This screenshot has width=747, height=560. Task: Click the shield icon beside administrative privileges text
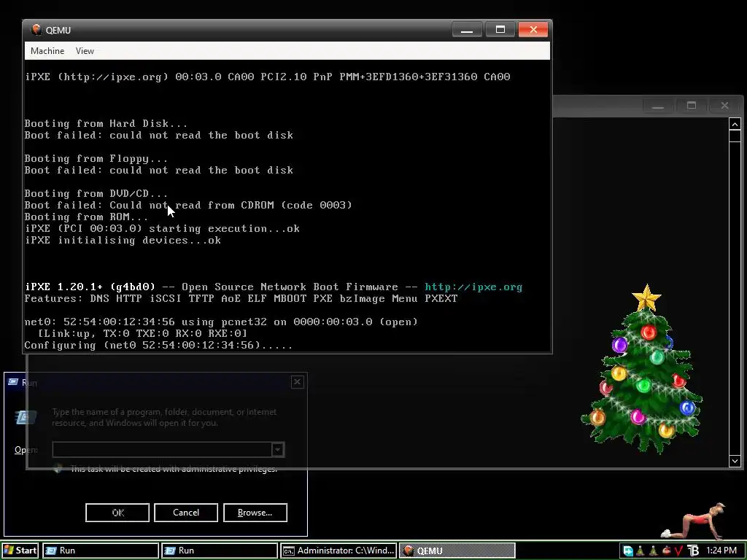tap(58, 469)
